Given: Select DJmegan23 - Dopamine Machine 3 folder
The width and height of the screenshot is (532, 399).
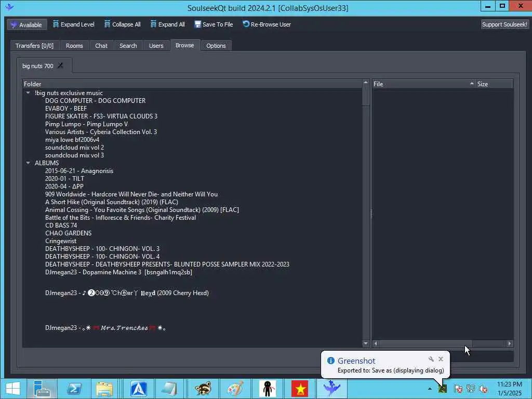Looking at the screenshot, I should pos(118,272).
